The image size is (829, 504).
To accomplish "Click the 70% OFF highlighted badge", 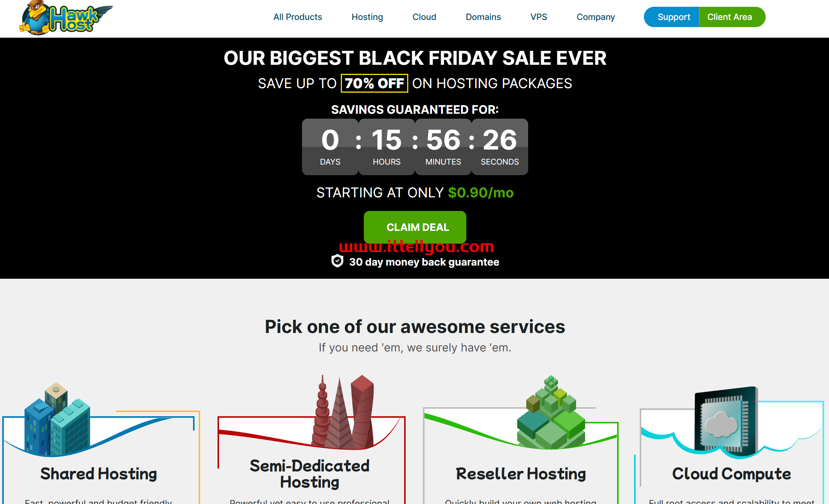I will click(x=374, y=83).
